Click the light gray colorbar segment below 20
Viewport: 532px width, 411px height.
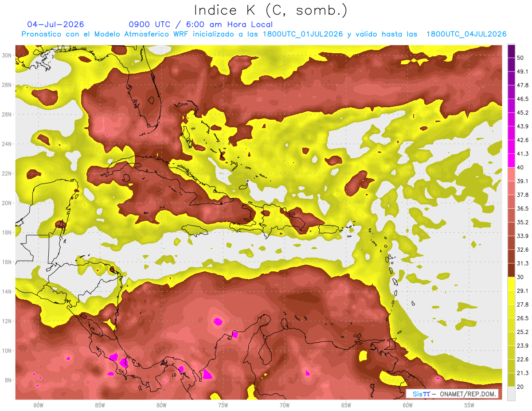[x=512, y=393]
